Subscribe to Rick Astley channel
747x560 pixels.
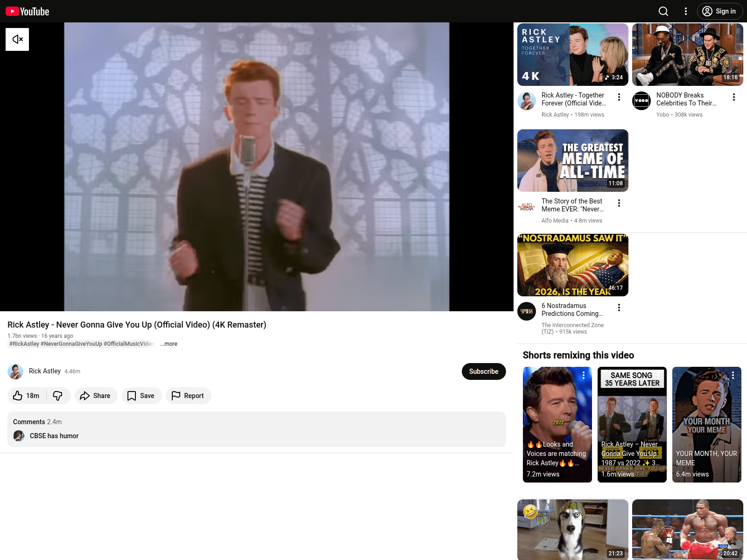[483, 371]
